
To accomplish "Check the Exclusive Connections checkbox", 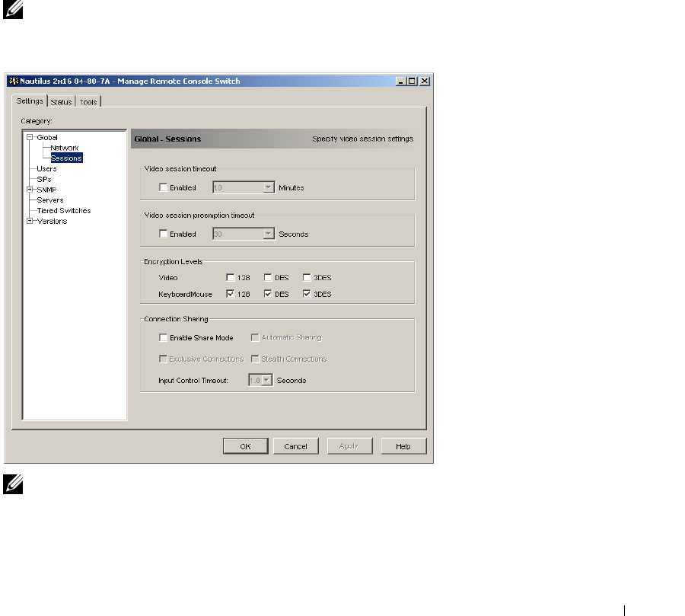I will (164, 359).
